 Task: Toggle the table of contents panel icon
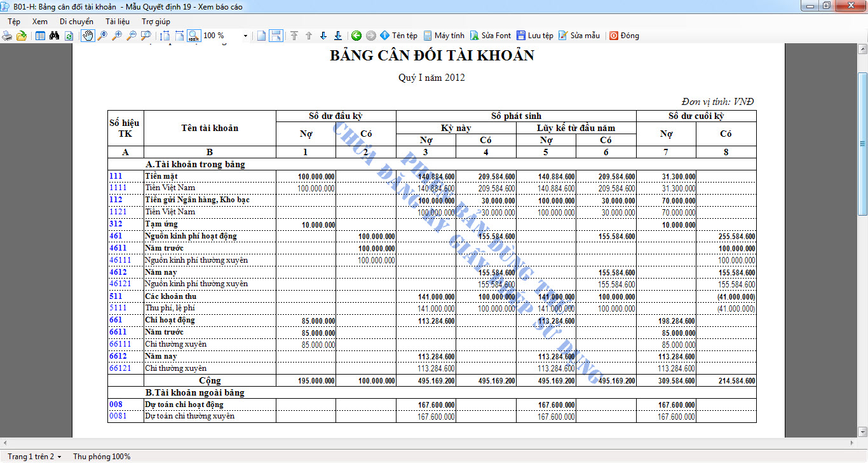tap(40, 36)
